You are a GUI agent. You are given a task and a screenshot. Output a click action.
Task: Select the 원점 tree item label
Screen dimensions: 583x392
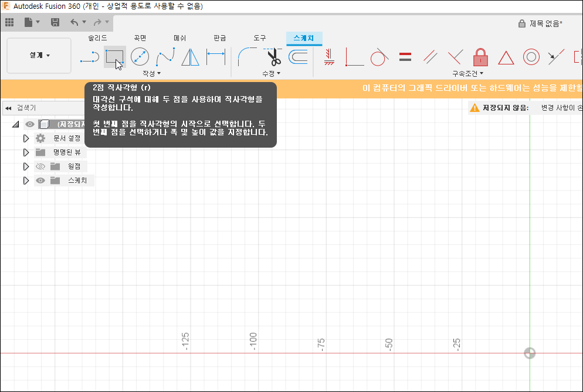74,166
